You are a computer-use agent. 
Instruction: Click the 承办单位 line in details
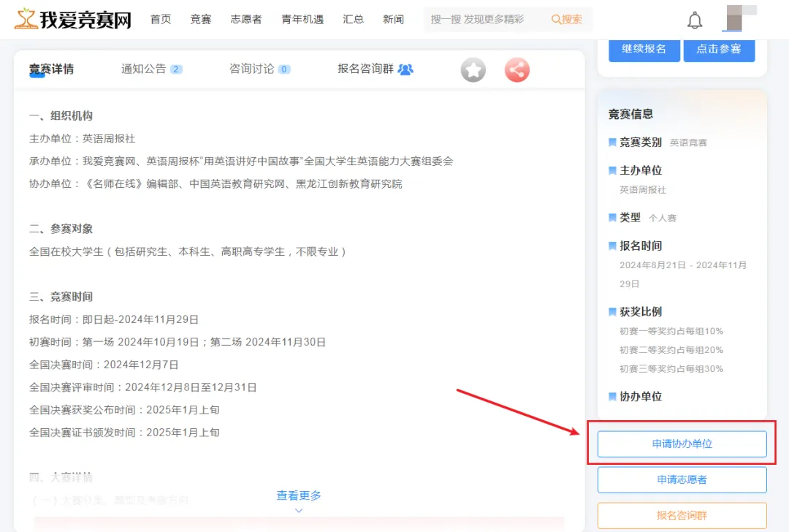[241, 161]
